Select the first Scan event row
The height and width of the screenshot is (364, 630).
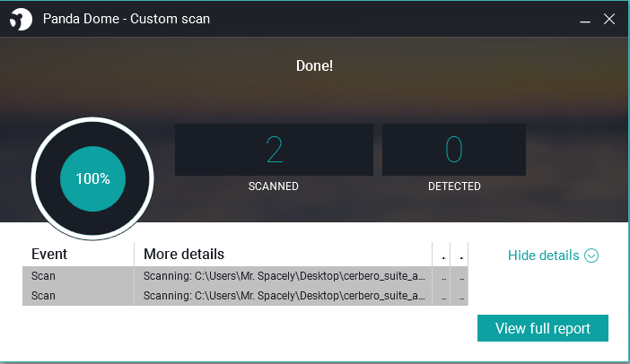(x=245, y=276)
